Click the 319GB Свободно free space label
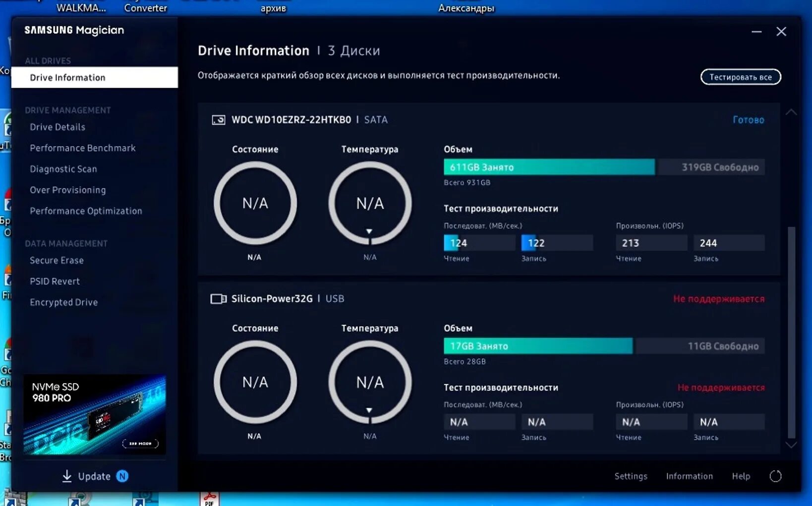Viewport: 812px width, 506px height. pyautogui.click(x=720, y=168)
